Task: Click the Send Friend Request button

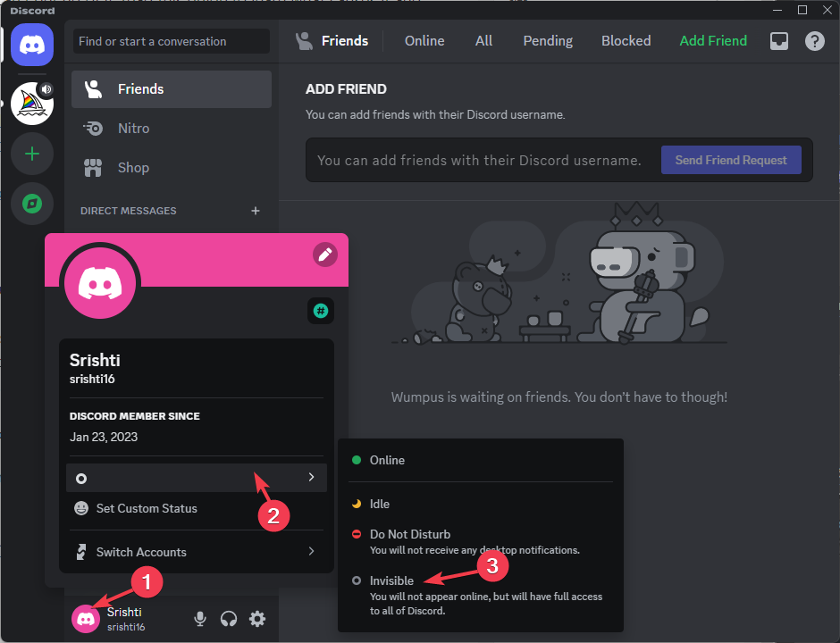Action: 731,160
